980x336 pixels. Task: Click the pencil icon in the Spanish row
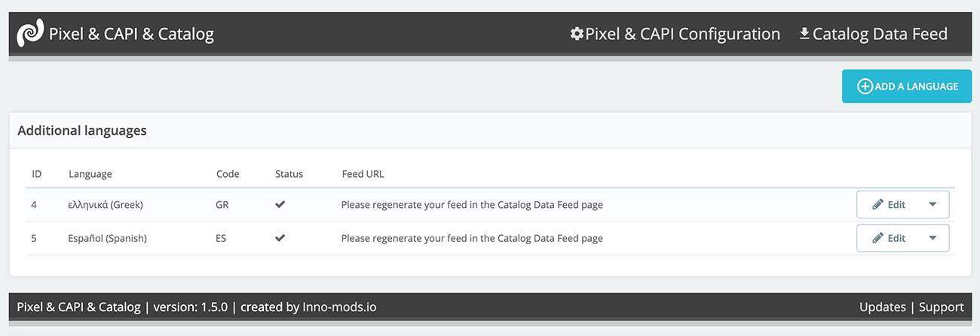(877, 238)
